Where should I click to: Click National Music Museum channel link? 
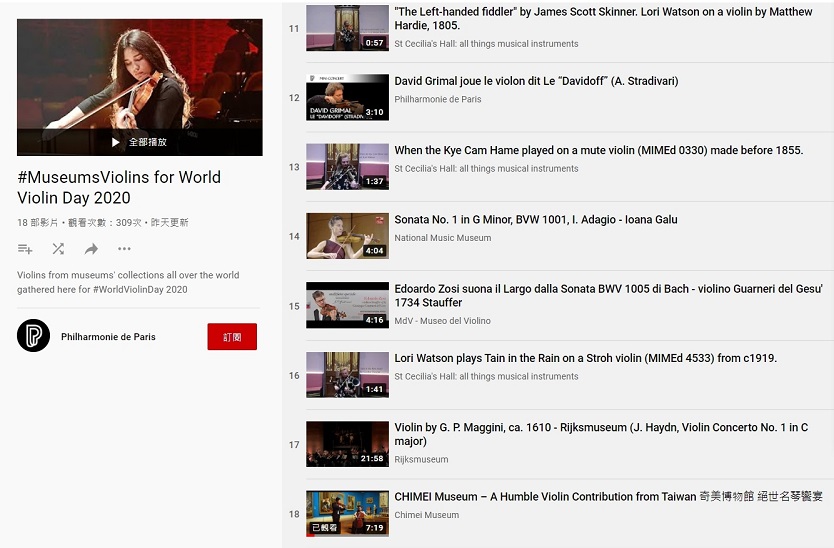tap(443, 238)
